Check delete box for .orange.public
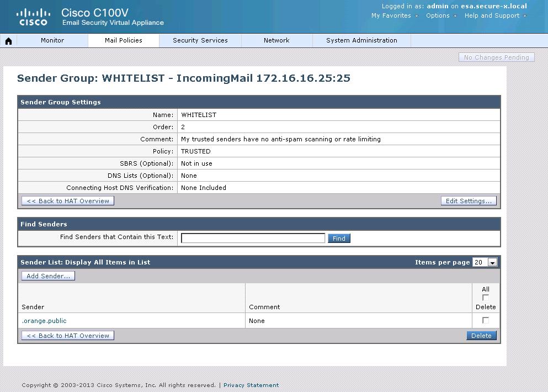The width and height of the screenshot is (548, 392). tap(486, 320)
